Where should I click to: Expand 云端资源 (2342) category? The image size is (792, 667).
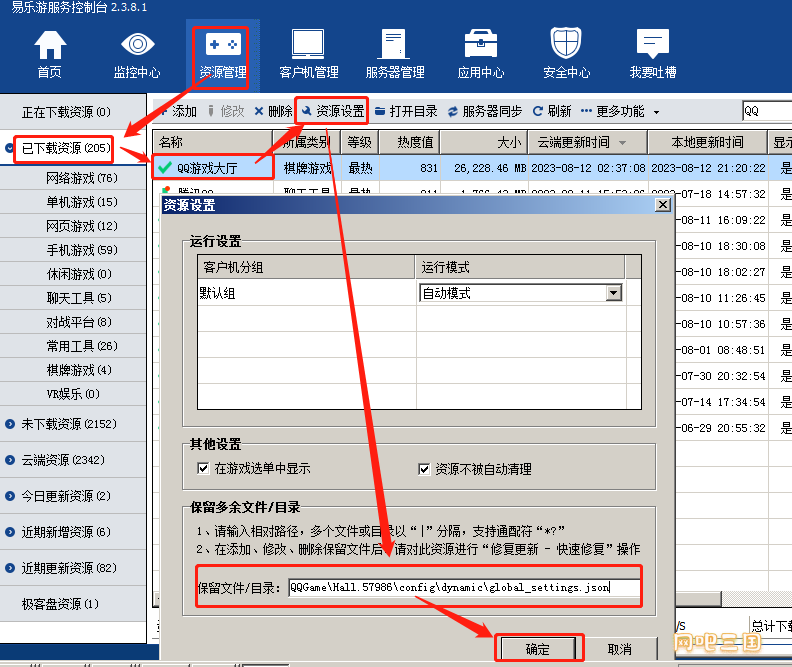coord(9,460)
